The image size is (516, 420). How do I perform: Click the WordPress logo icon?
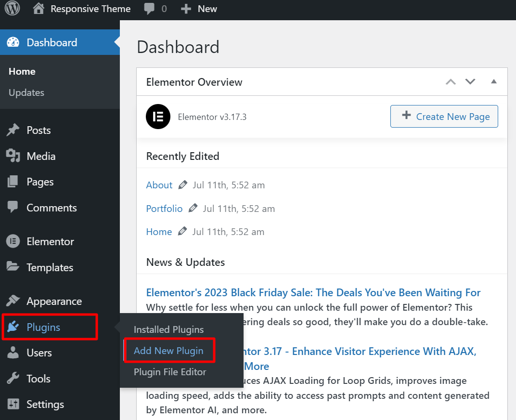[12, 8]
